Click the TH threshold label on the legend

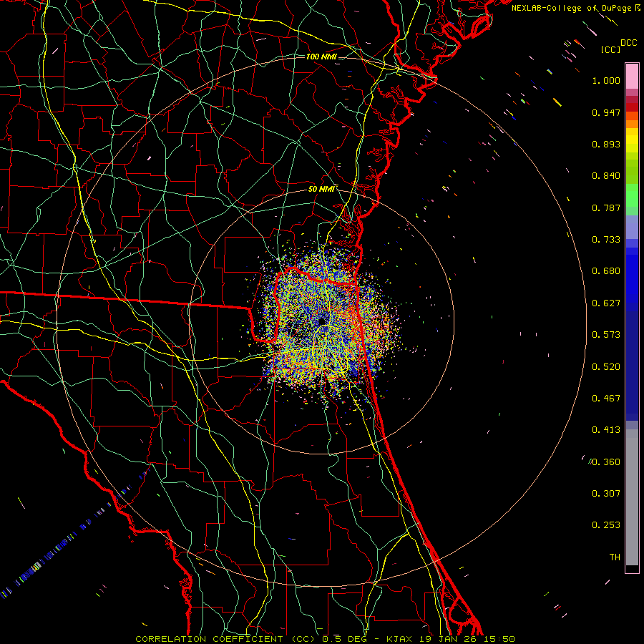coord(615,557)
